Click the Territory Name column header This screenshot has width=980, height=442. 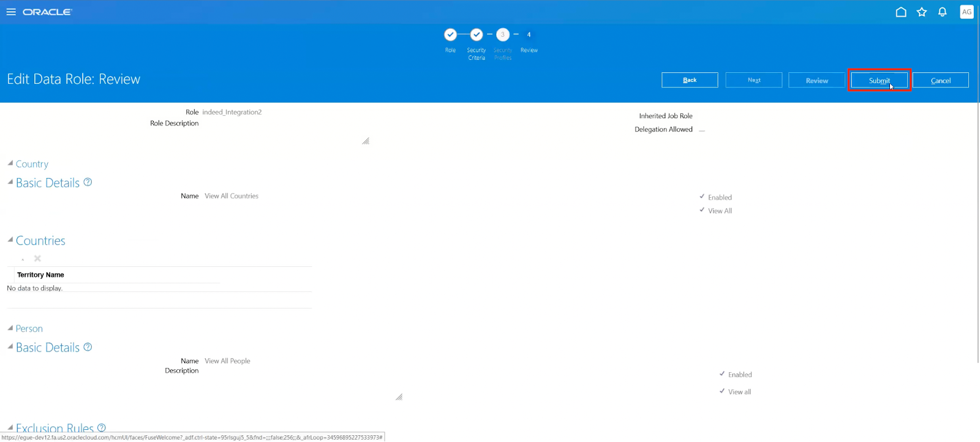tap(40, 275)
